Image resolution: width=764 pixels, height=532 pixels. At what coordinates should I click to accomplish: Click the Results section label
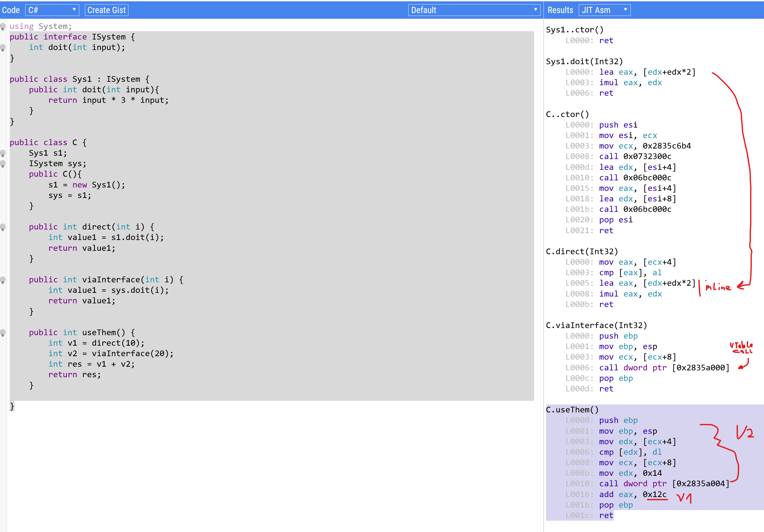coord(560,10)
